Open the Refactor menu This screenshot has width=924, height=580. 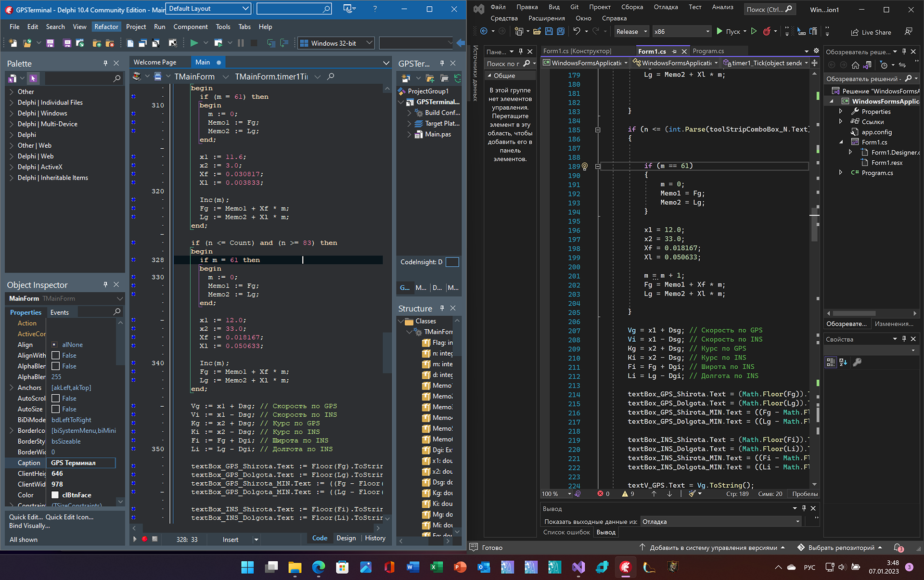106,27
